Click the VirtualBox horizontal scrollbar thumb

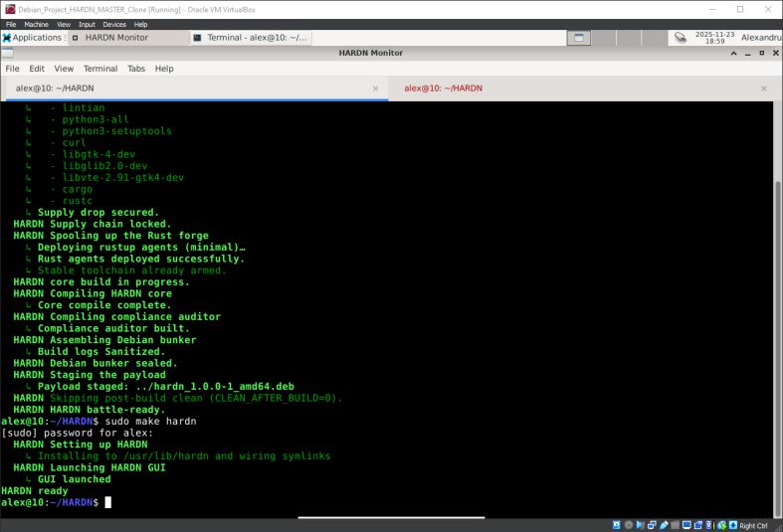[391, 518]
